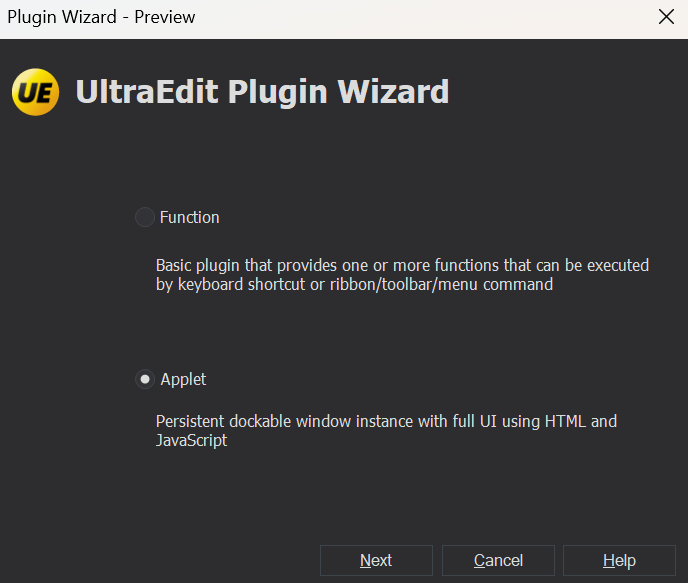Click the Cancel button
Image resolution: width=688 pixels, height=583 pixels.
click(498, 560)
